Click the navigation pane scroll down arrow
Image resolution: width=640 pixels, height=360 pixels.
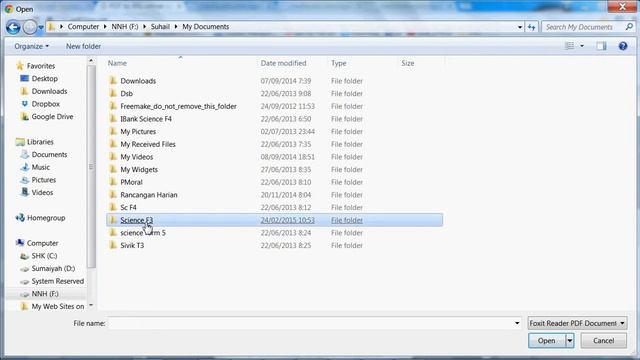tap(91, 305)
